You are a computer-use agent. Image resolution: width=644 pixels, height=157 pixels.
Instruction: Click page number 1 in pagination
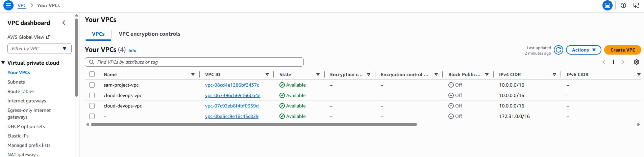(613, 62)
